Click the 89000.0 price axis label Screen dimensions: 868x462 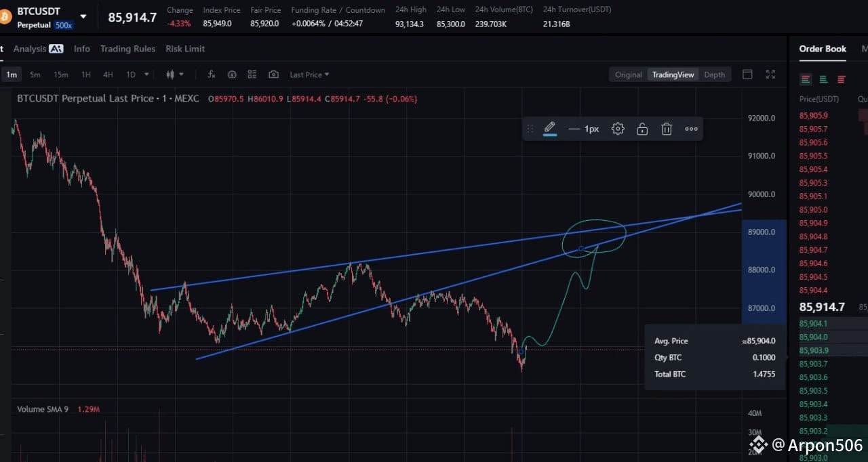pyautogui.click(x=761, y=232)
